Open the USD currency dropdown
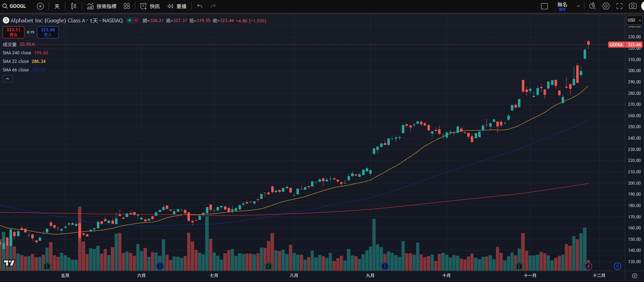 (634, 20)
